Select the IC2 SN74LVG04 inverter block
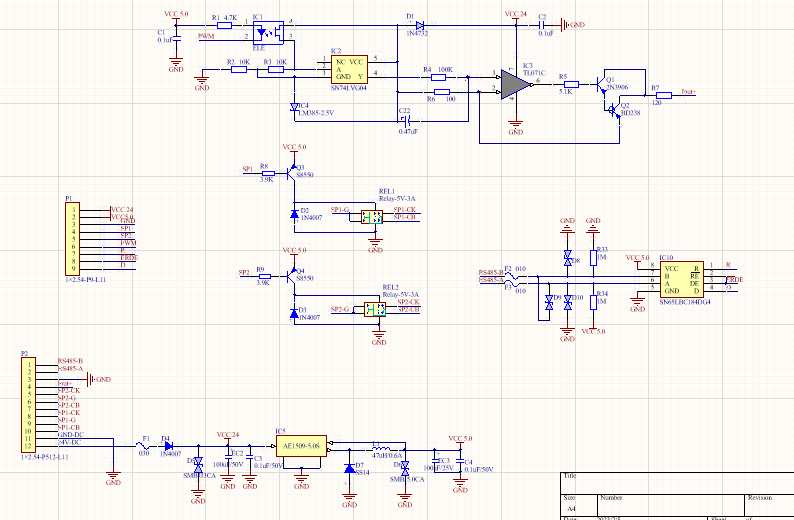This screenshot has height=520, width=794. (x=349, y=69)
